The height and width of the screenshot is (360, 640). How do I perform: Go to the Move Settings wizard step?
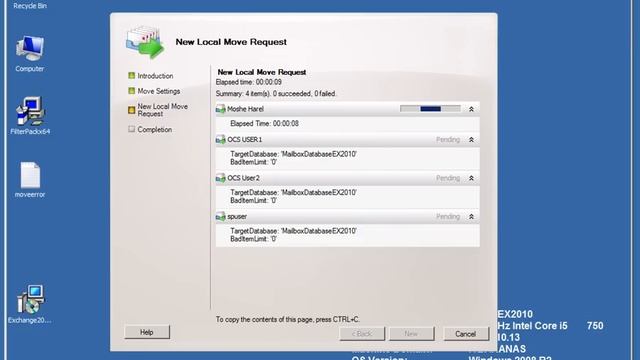coord(159,91)
